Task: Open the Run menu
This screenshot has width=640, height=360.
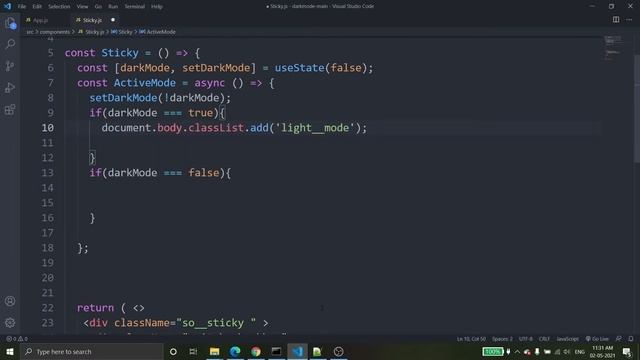Action: tap(113, 7)
